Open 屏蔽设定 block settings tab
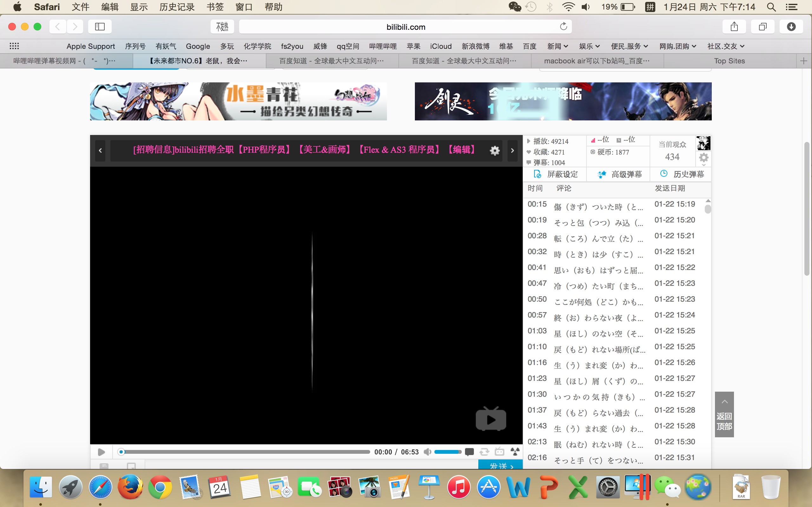Image resolution: width=812 pixels, height=507 pixels. click(556, 174)
